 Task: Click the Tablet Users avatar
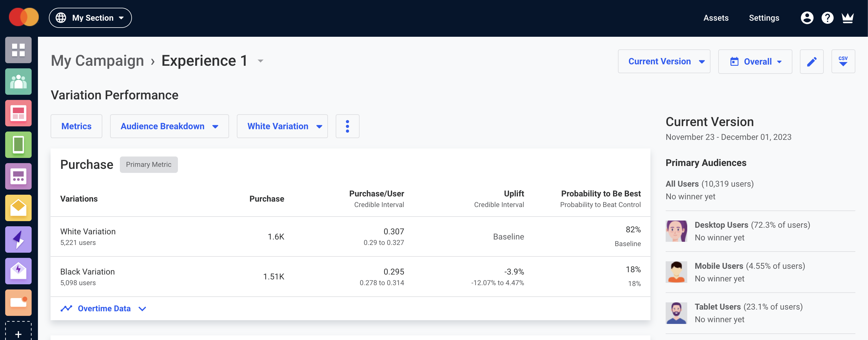pyautogui.click(x=676, y=313)
